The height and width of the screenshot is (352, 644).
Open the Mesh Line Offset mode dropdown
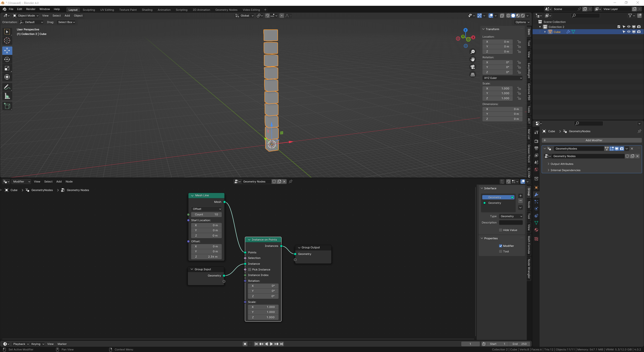click(207, 209)
